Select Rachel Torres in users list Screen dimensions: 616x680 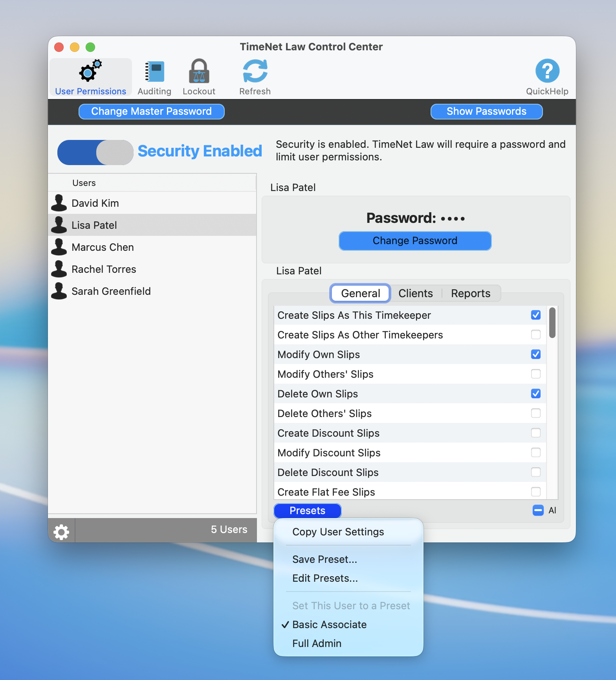(x=152, y=269)
